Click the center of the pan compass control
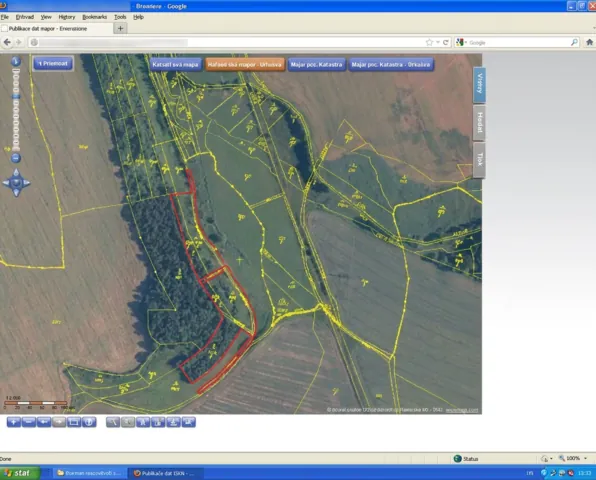The height and width of the screenshot is (480, 596). pyautogui.click(x=16, y=183)
